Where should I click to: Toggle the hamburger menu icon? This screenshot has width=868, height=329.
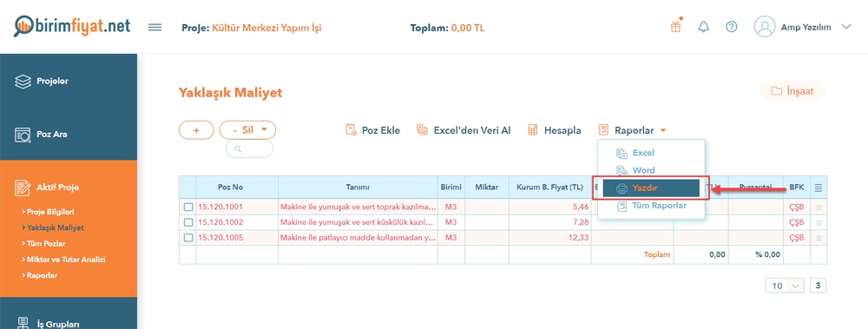point(155,27)
